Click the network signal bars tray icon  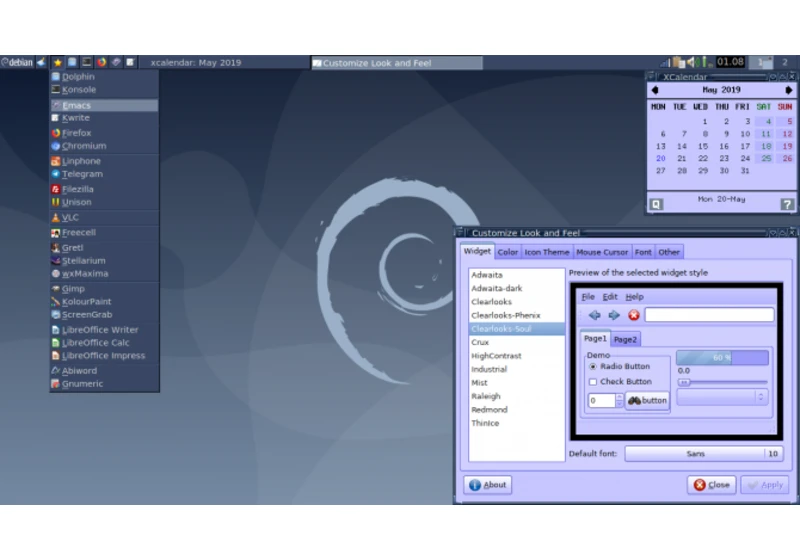point(665,62)
